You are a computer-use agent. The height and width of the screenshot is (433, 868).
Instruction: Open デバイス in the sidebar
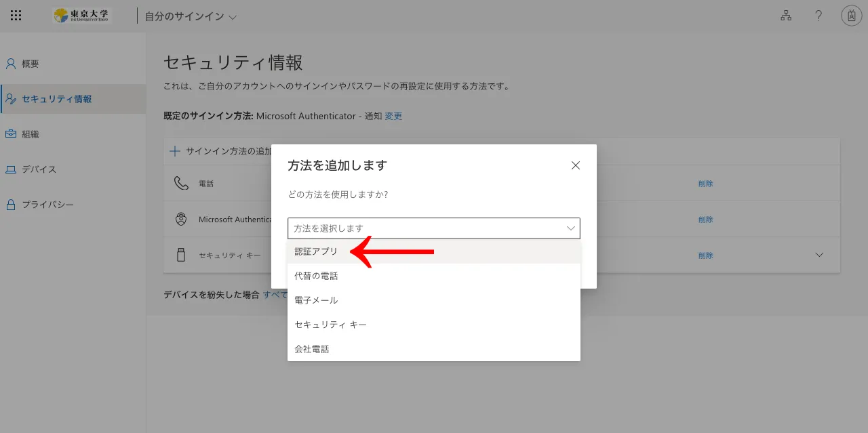39,169
